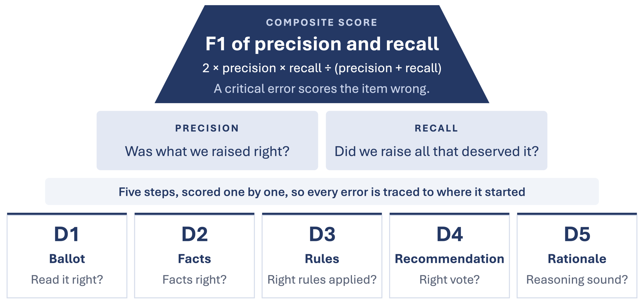Open the 'Was what we raised right?' box
This screenshot has height=303, width=644.
207,141
